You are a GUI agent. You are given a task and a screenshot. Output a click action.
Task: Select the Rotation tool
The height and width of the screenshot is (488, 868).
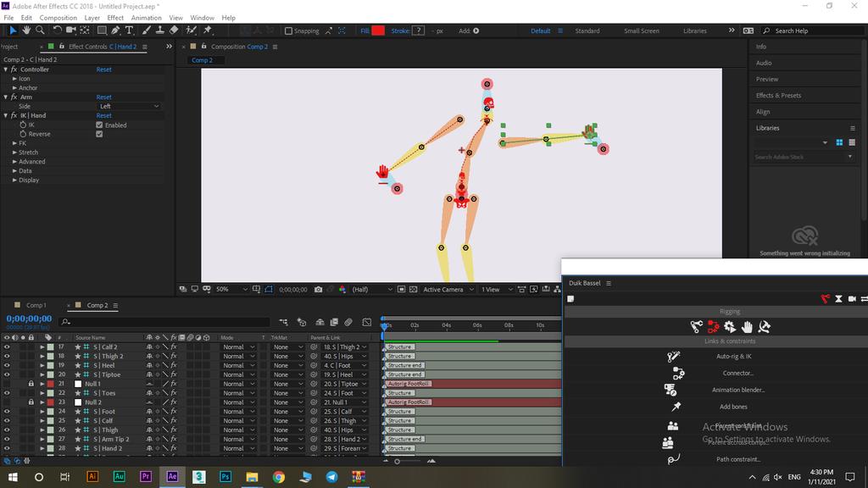[x=57, y=30]
